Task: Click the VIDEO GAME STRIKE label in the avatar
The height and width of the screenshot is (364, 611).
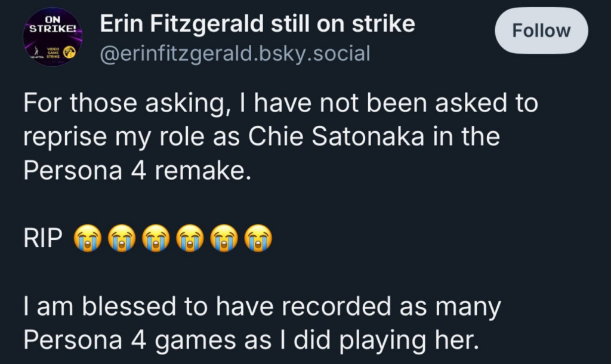Action: point(53,53)
